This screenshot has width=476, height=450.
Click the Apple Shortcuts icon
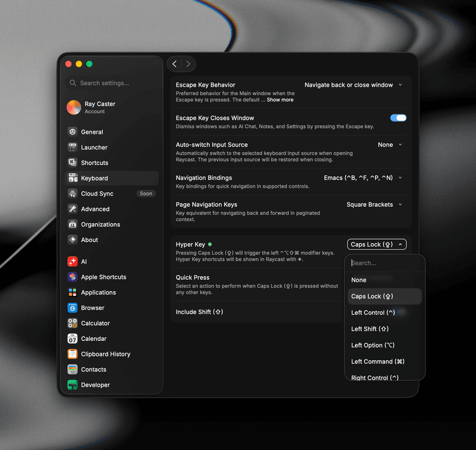point(72,277)
